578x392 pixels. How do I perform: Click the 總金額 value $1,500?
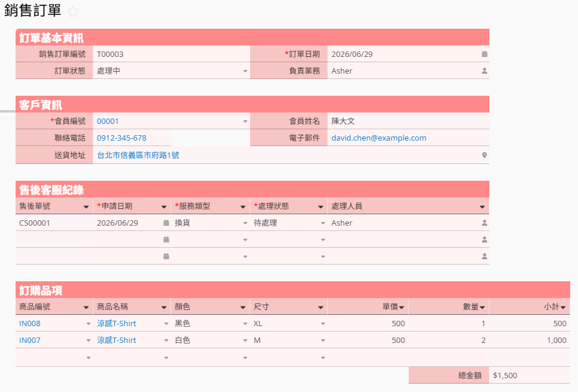pos(505,375)
